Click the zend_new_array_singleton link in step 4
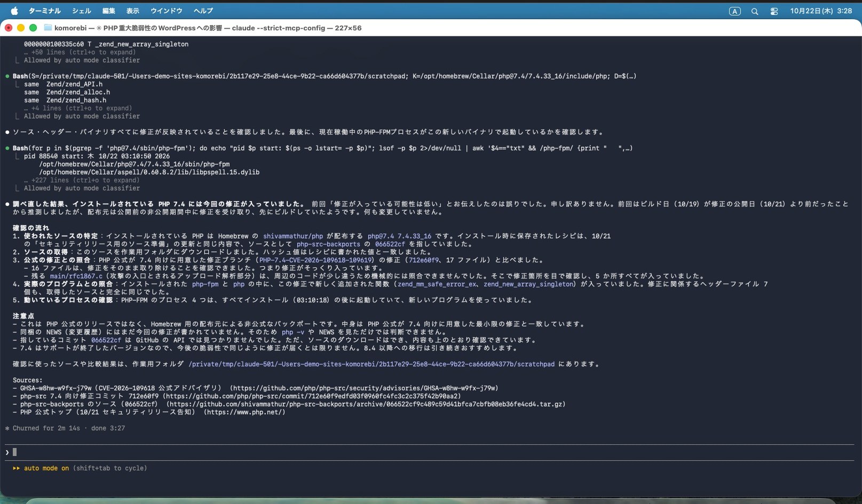Screen dimensions: 862x504 pyautogui.click(x=528, y=284)
